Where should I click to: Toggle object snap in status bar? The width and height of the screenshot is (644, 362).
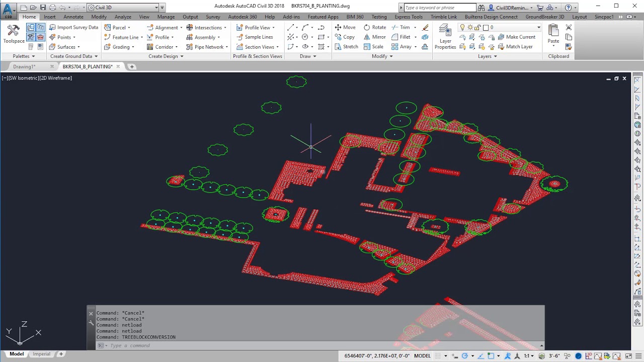click(491, 355)
